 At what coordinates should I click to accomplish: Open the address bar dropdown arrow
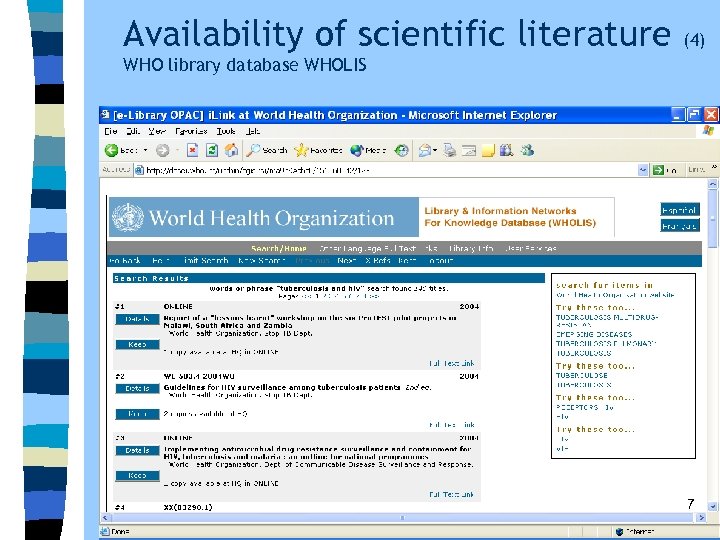(643, 170)
